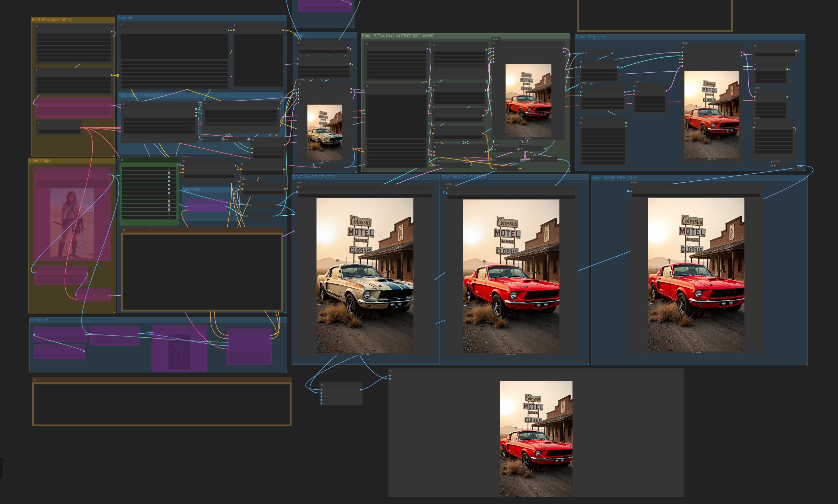This screenshot has width=838, height=504.
Task: Click inside the wide bottom note text area
Action: (162, 404)
